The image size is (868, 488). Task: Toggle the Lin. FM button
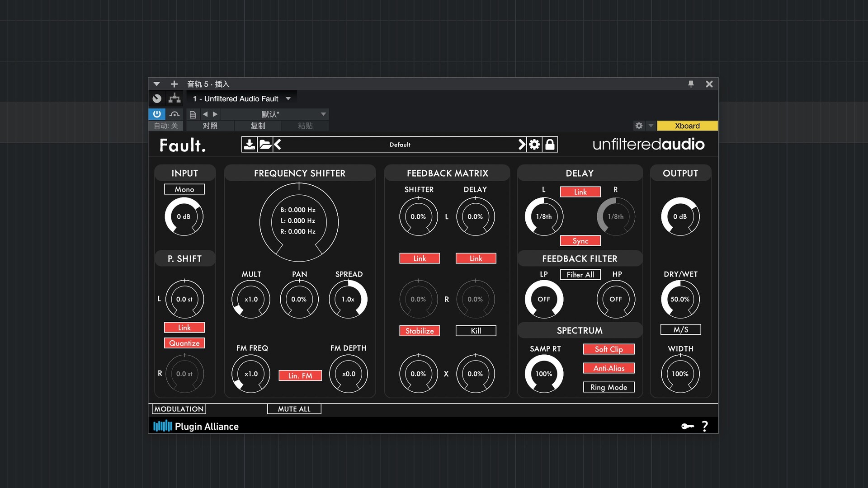(x=300, y=375)
